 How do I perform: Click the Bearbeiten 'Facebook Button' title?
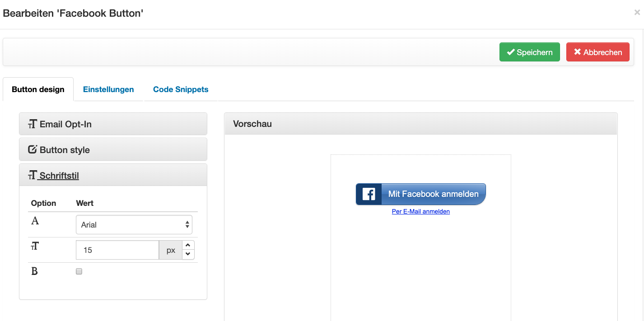[x=73, y=13]
